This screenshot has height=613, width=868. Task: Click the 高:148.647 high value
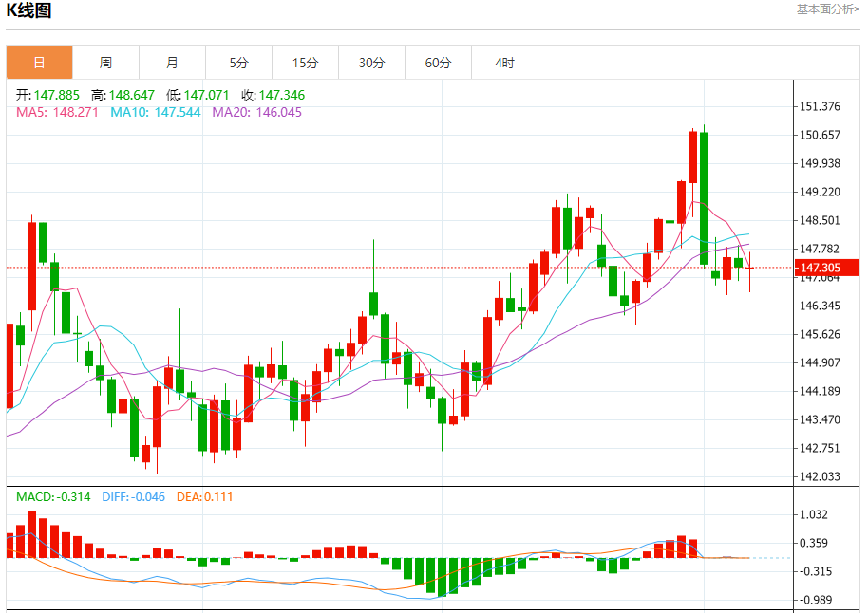[x=123, y=95]
